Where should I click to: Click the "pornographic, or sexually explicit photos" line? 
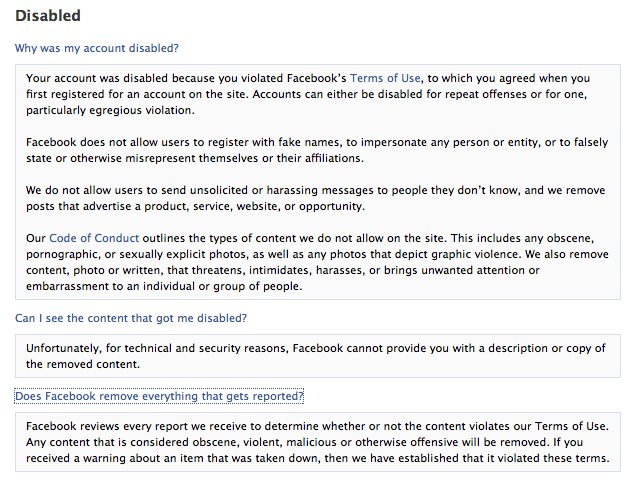[x=317, y=254]
